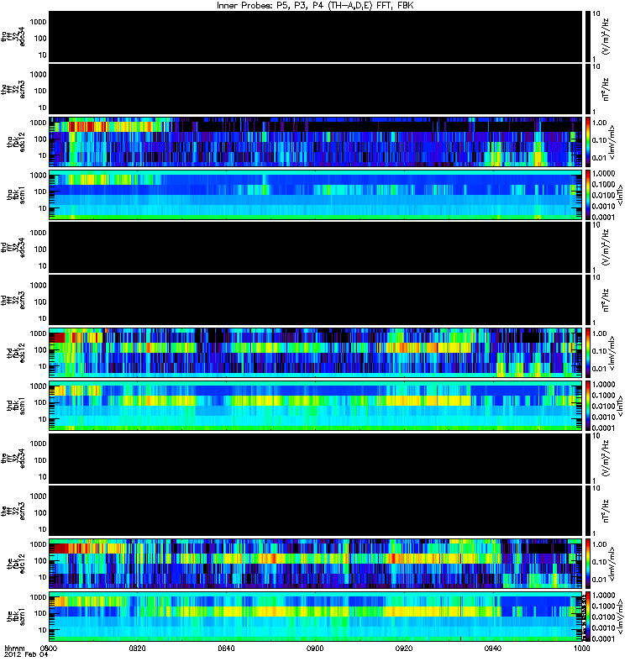
Task: Select the tha fbk edc12 spectrogram panel
Action: click(316, 142)
